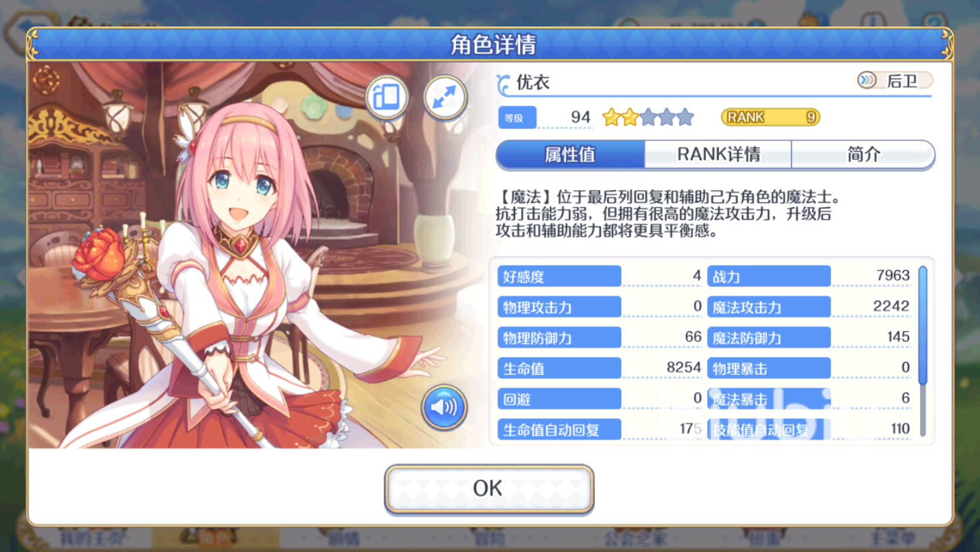
Task: Click the fifth grey star
Action: (685, 117)
